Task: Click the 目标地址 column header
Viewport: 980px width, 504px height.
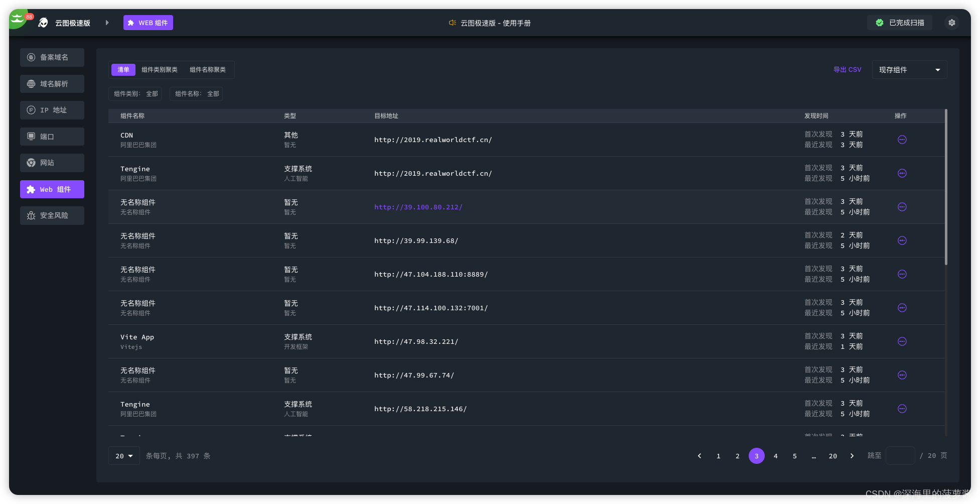Action: click(386, 116)
